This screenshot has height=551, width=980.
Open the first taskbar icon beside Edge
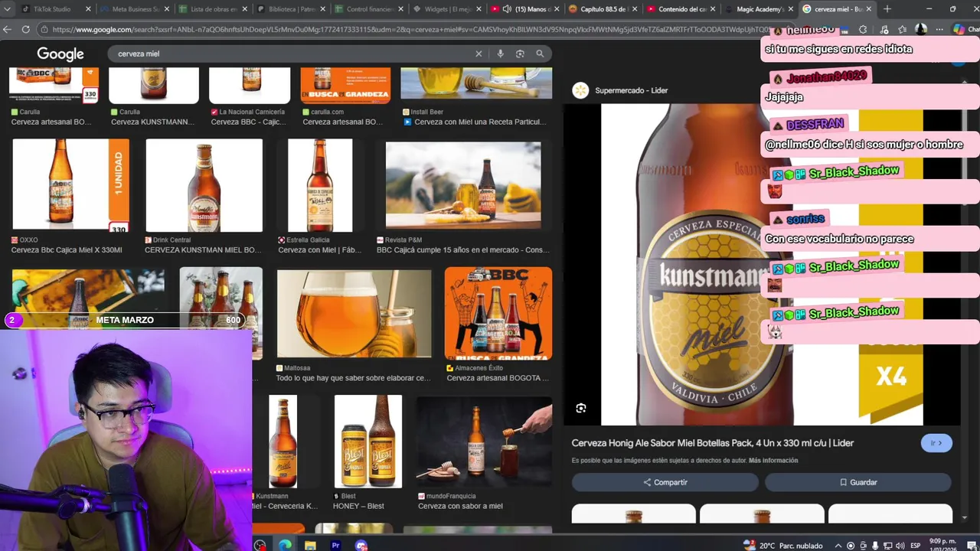[260, 546]
